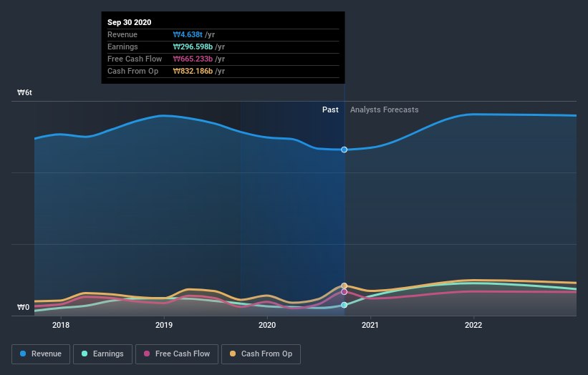
Task: Click the Cash From Op data point marker
Action: tap(344, 286)
